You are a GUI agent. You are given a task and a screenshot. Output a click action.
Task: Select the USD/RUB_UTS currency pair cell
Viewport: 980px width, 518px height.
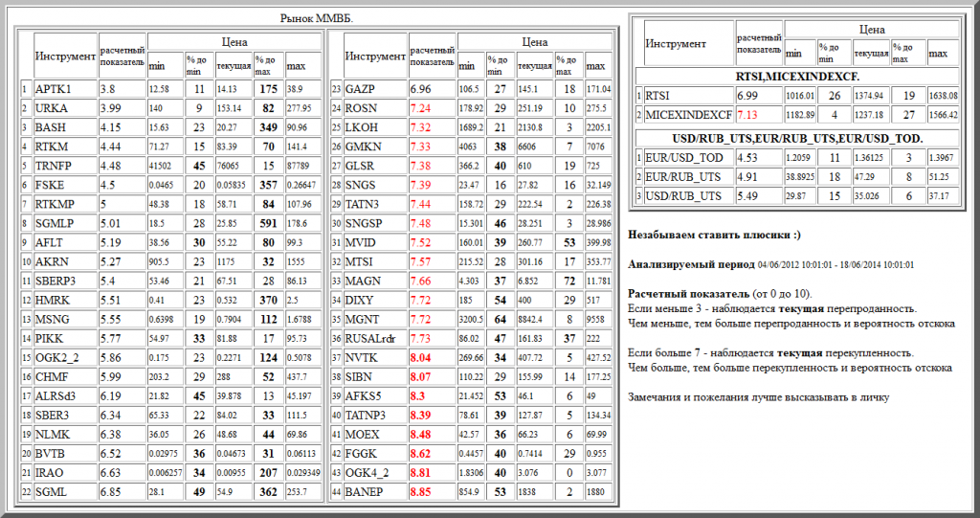[684, 196]
